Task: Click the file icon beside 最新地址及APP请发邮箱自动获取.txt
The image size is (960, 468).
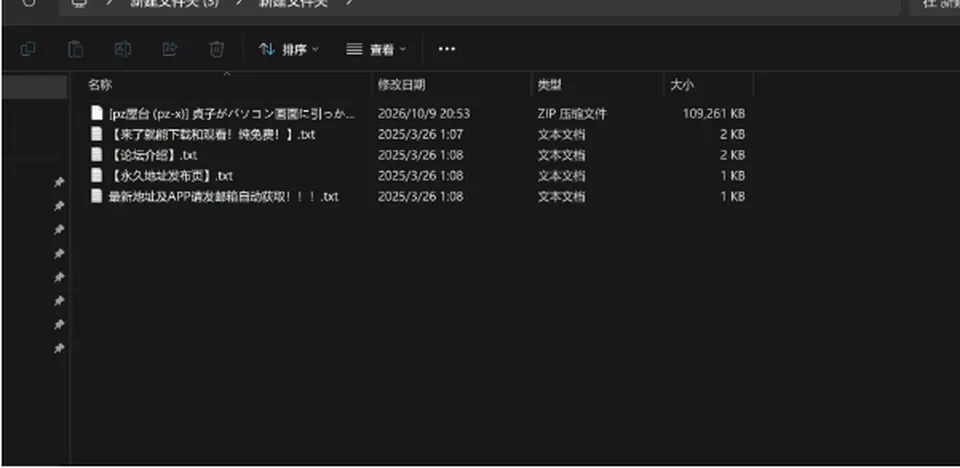Action: click(97, 196)
